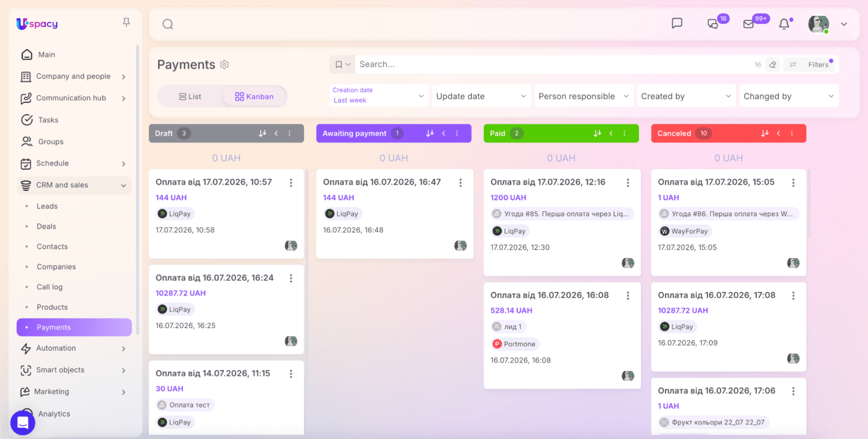Click the user profile avatar
The height and width of the screenshot is (439, 868).
[x=819, y=24]
